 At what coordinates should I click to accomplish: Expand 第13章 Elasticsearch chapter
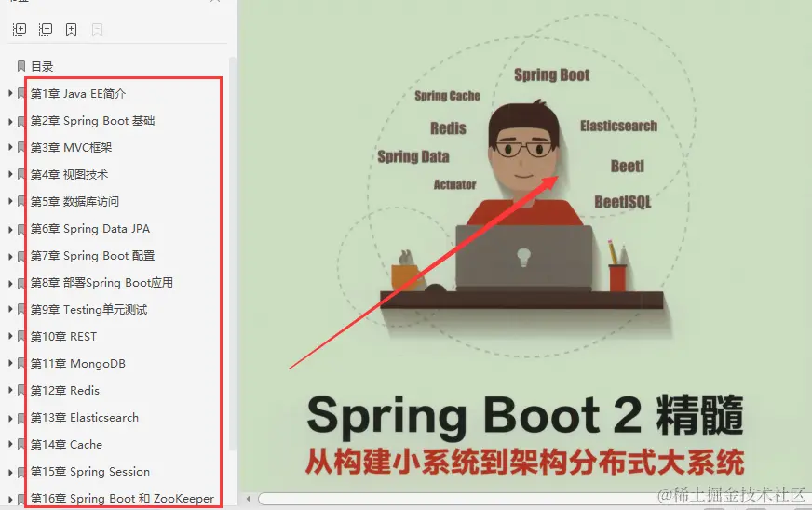pos(10,417)
